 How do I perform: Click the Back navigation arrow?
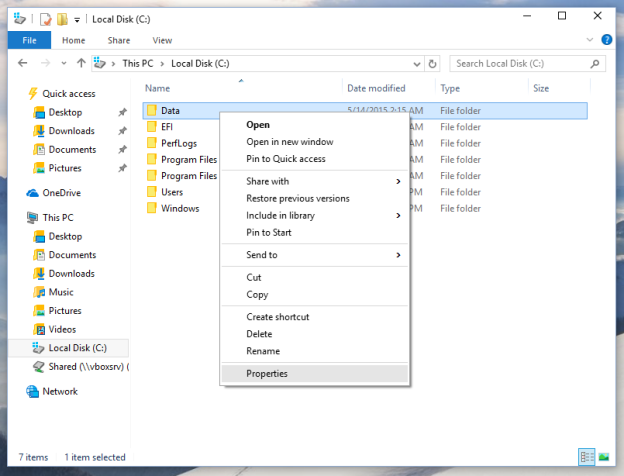[x=23, y=63]
